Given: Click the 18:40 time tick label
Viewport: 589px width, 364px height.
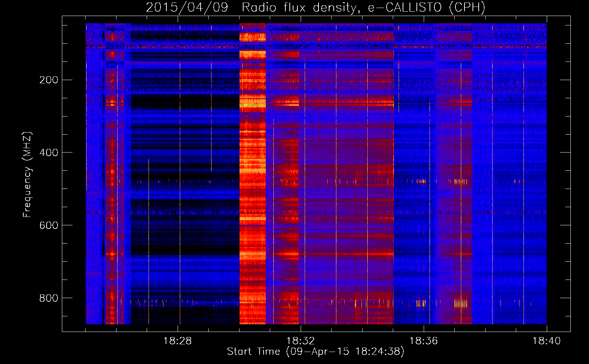Looking at the screenshot, I should 547,341.
